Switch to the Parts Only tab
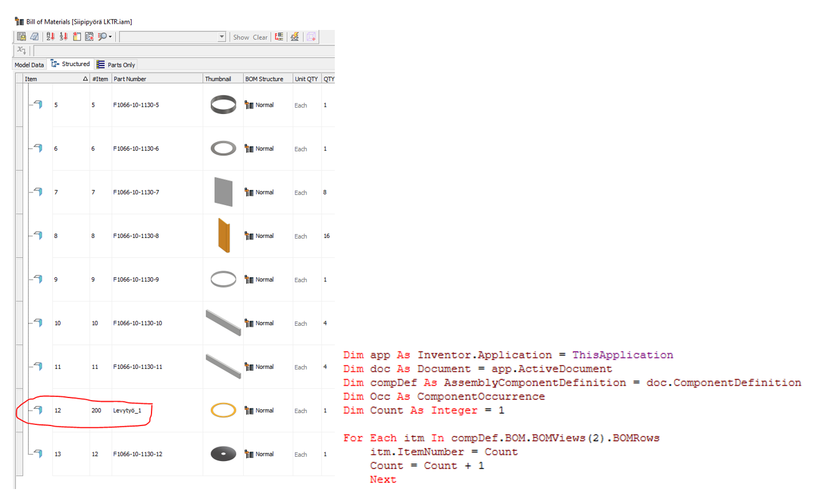The image size is (823, 504). coord(116,65)
